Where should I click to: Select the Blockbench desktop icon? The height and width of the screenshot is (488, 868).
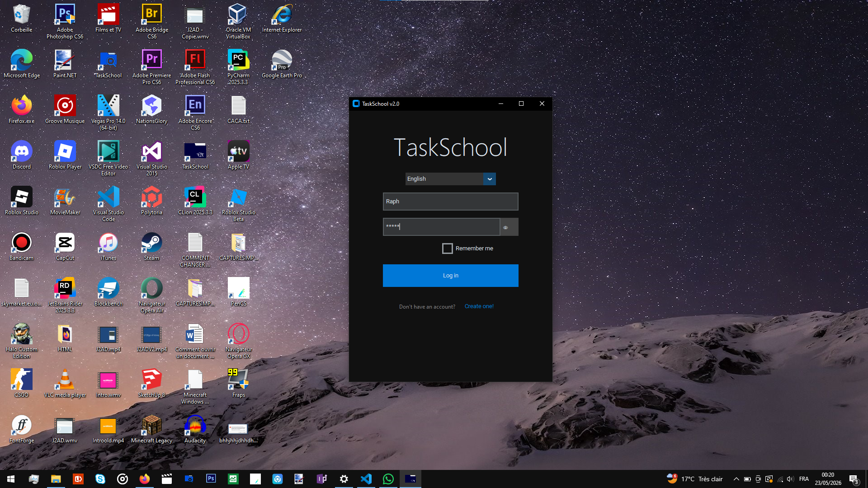(108, 292)
